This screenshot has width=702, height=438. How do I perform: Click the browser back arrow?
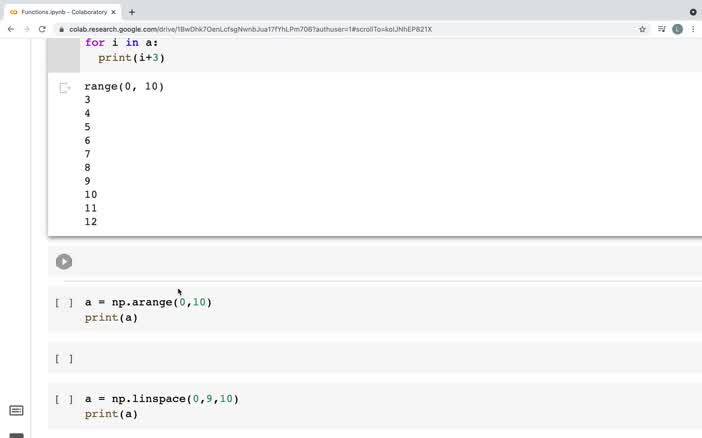11,29
